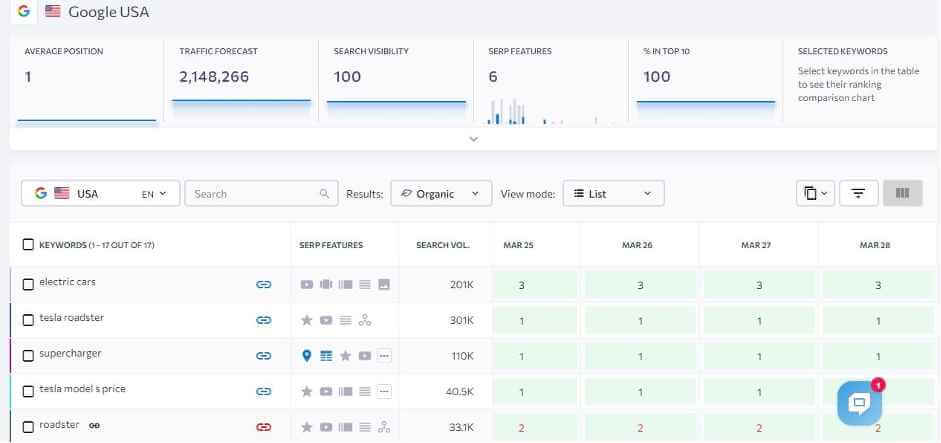Select the Search Visibility metric tab
This screenshot has width=941, height=443.
pyautogui.click(x=396, y=81)
